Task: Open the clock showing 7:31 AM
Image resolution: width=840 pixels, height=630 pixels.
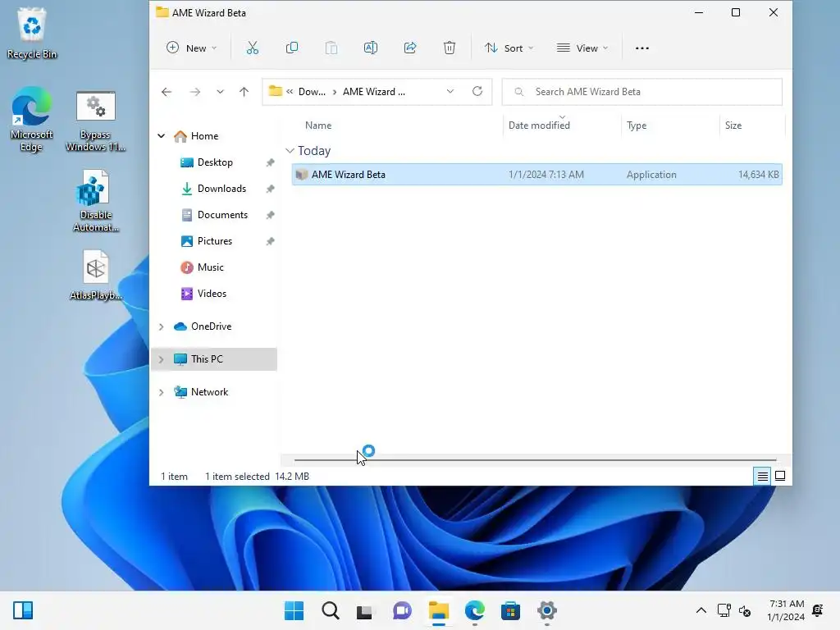Action: point(786,610)
